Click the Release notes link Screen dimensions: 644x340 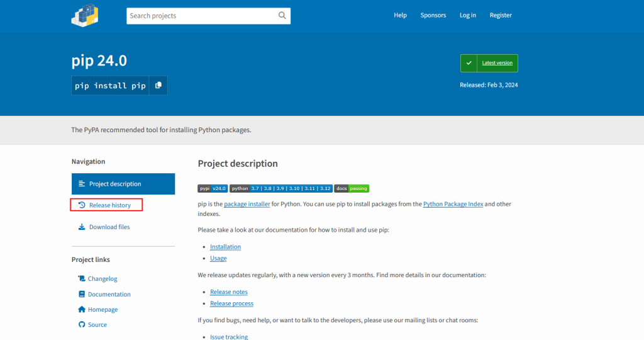click(x=228, y=292)
